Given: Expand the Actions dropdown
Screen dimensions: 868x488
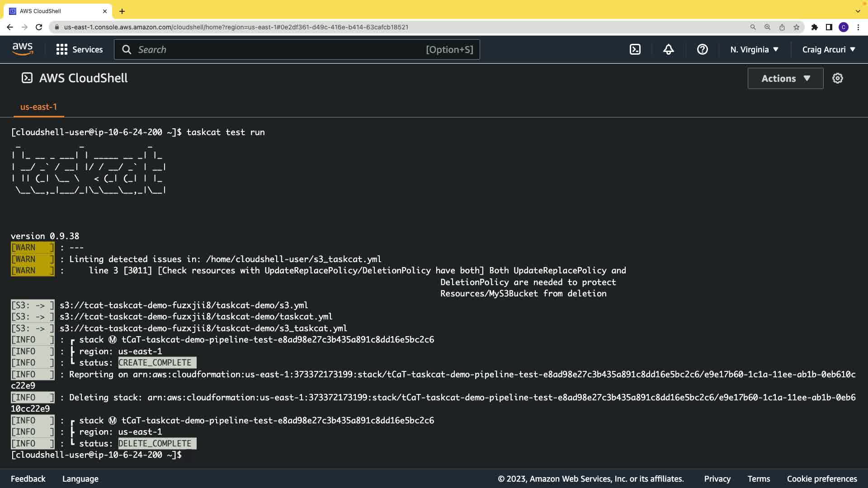Looking at the screenshot, I should tap(785, 79).
